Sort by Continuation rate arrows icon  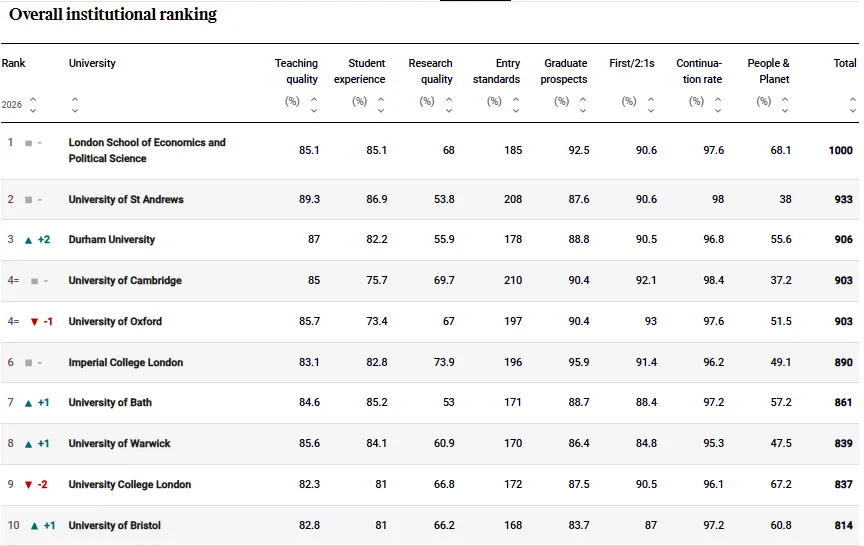[718, 104]
